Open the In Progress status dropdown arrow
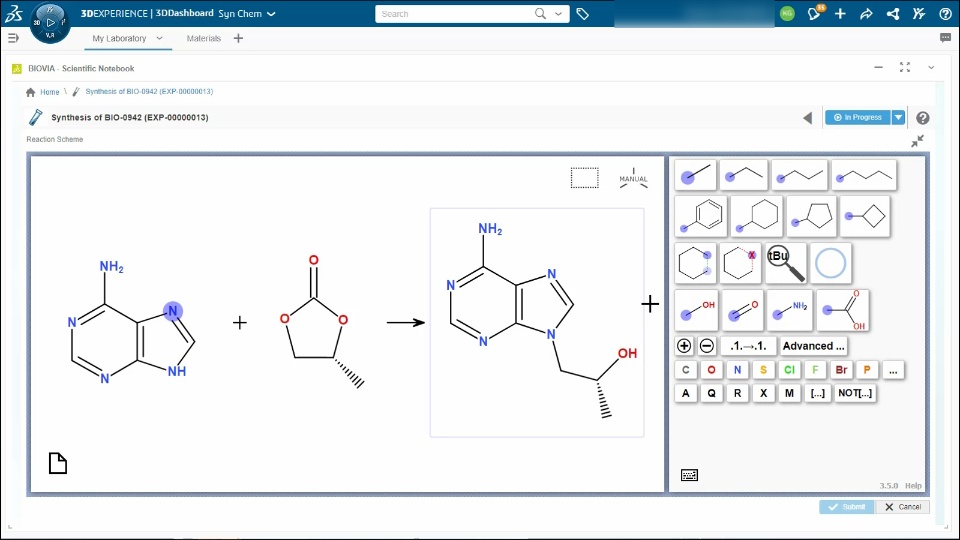 click(x=898, y=118)
